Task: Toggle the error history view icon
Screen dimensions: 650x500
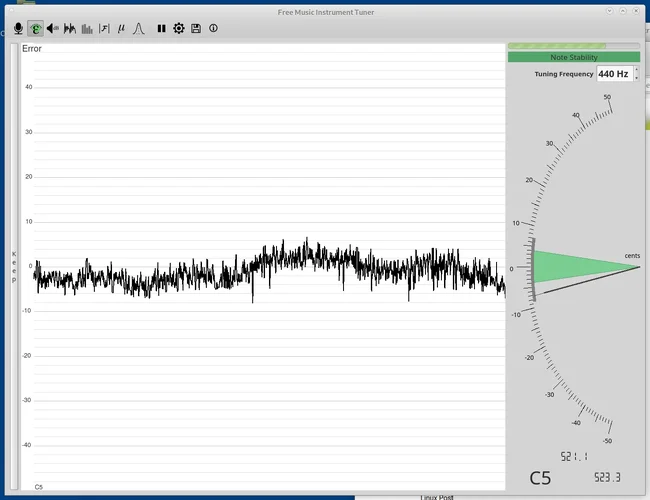Action: (35, 28)
